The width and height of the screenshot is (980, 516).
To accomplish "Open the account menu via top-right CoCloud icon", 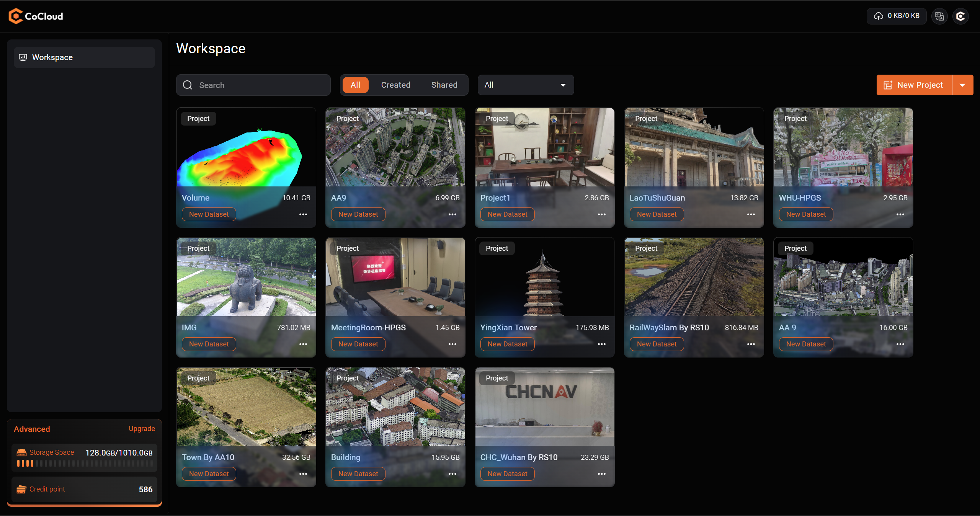I will 961,16.
